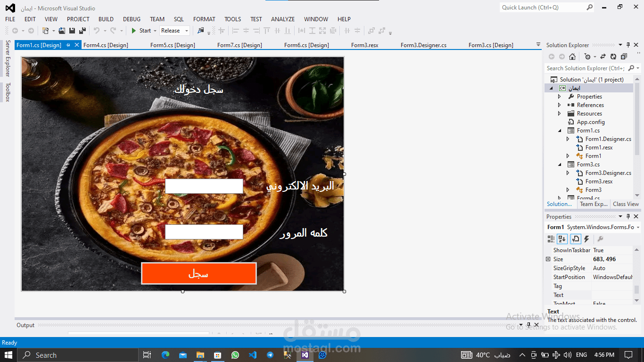The height and width of the screenshot is (362, 644).
Task: Show Events using the lightning bolt icon
Action: tap(586, 239)
